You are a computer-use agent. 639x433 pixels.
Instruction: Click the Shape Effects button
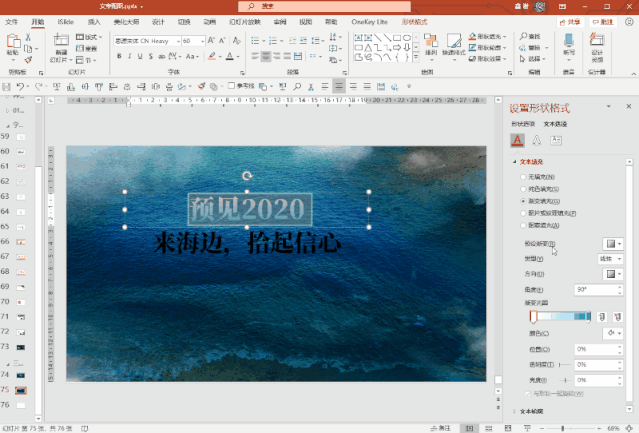point(487,59)
